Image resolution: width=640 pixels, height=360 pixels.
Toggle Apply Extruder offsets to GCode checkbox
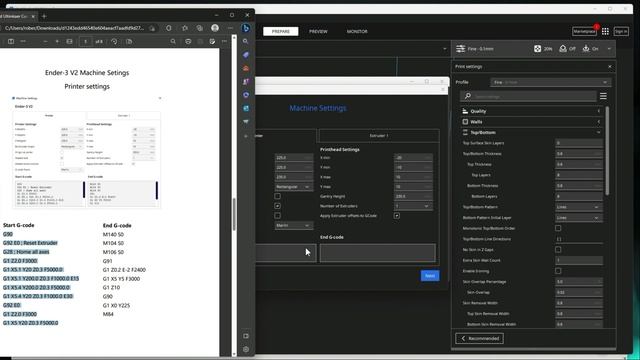397,216
